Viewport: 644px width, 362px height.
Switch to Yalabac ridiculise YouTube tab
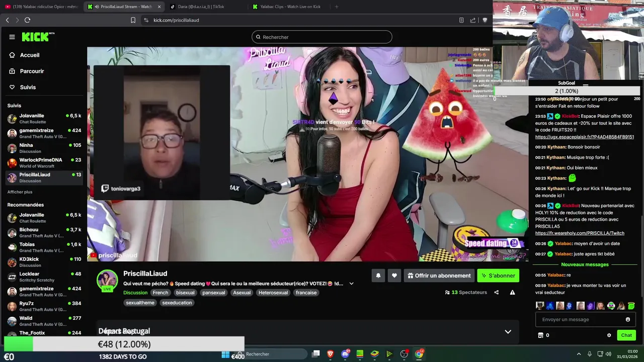click(x=41, y=7)
